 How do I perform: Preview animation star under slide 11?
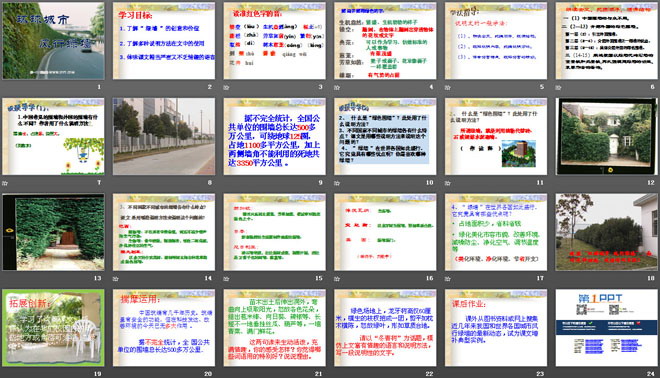448,183
